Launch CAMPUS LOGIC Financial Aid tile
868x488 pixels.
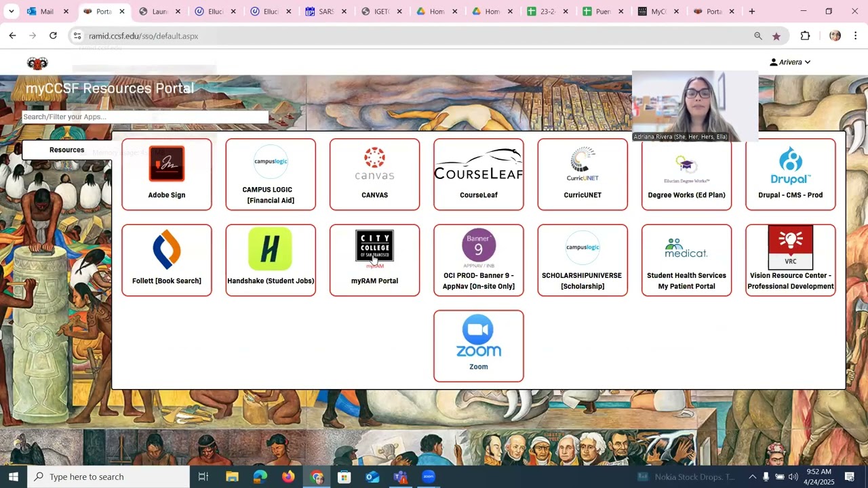271,175
